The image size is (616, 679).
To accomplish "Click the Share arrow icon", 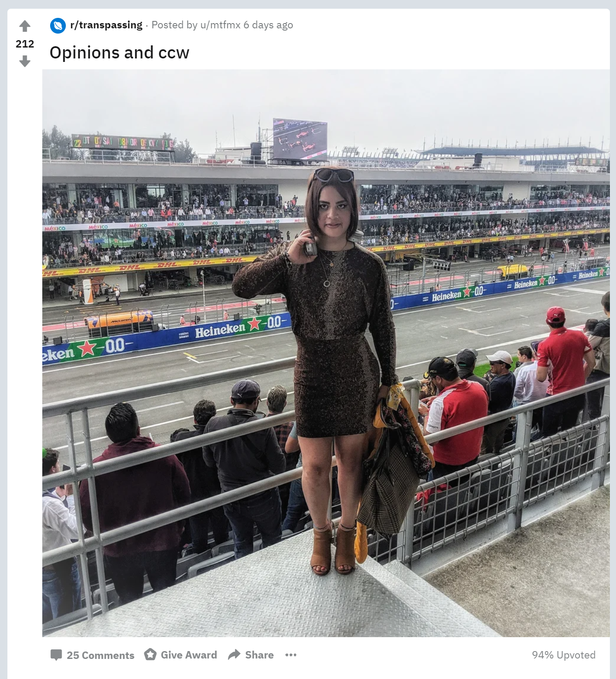I will [x=234, y=655].
